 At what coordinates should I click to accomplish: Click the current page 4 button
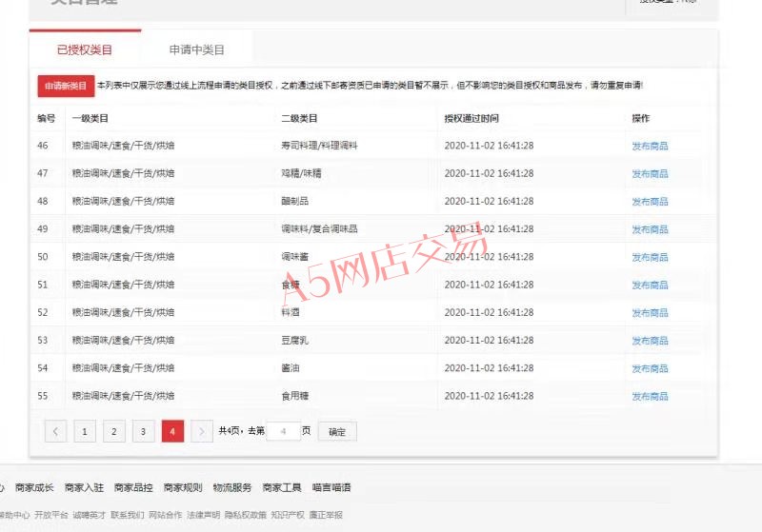[172, 431]
